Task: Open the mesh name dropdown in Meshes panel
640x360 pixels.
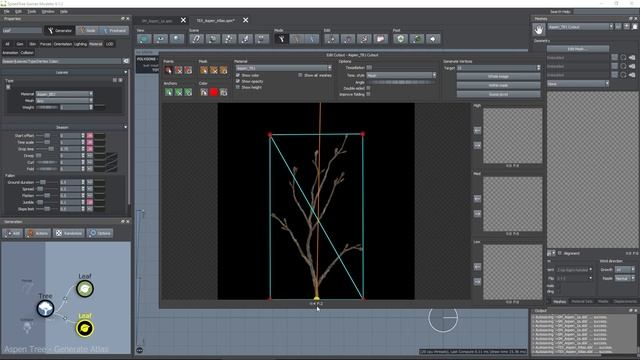Action: click(x=580, y=27)
